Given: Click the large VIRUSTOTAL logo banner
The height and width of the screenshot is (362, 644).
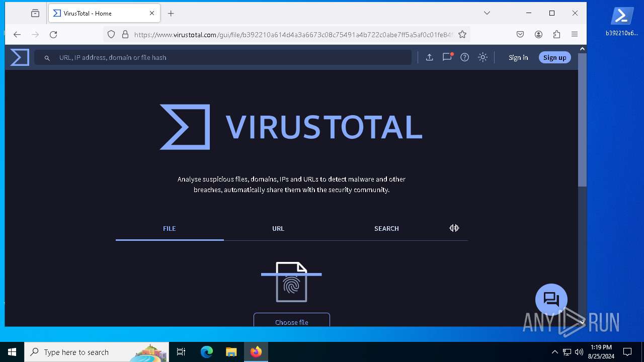Looking at the screenshot, I should coord(291,127).
